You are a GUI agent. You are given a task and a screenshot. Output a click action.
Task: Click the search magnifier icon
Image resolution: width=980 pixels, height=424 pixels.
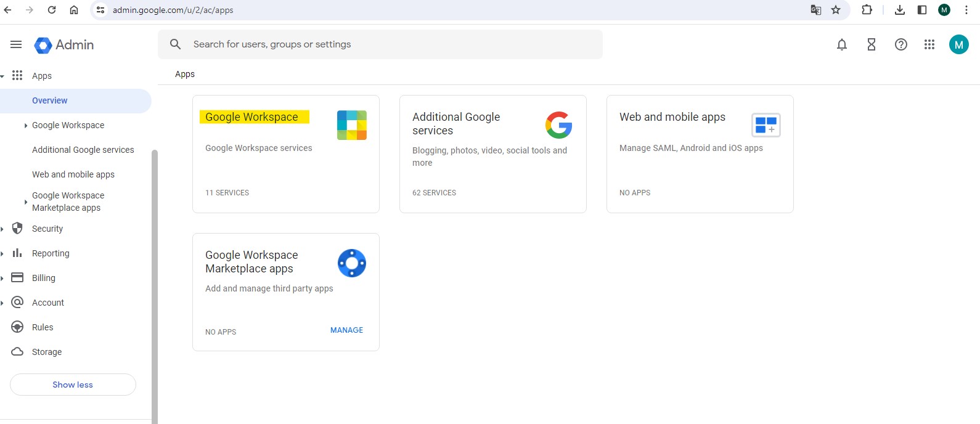[176, 44]
